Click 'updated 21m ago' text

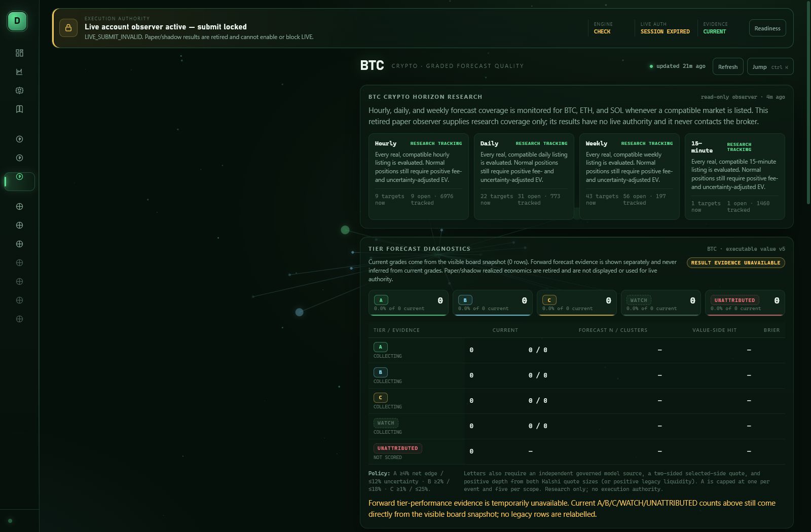coord(681,66)
